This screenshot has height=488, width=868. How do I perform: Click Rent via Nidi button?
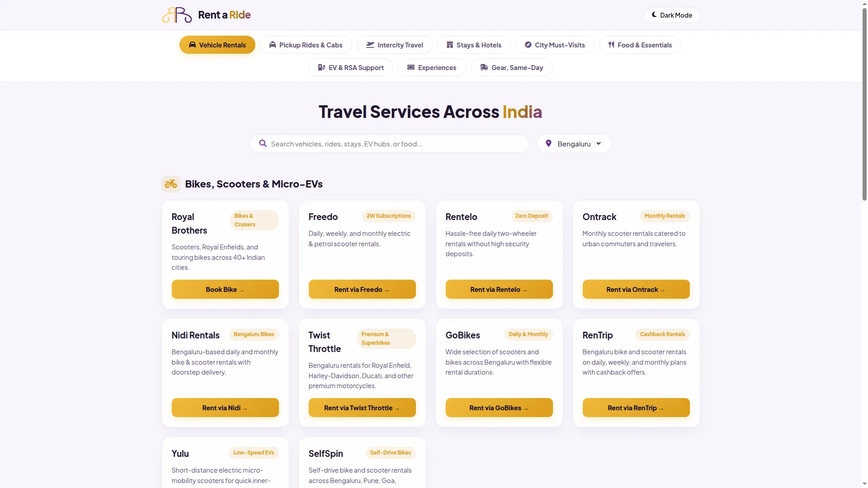click(225, 408)
